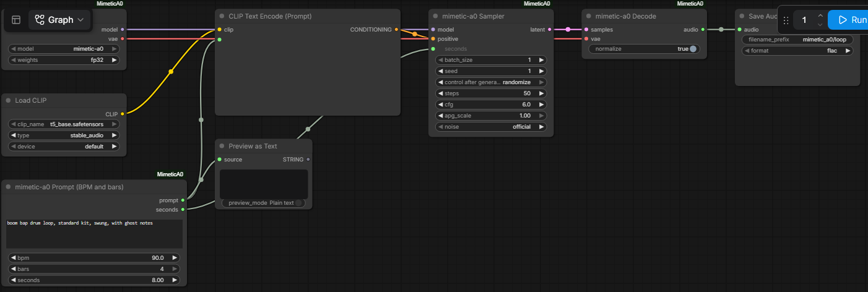Increase cfg with its right arrow

[x=542, y=105]
